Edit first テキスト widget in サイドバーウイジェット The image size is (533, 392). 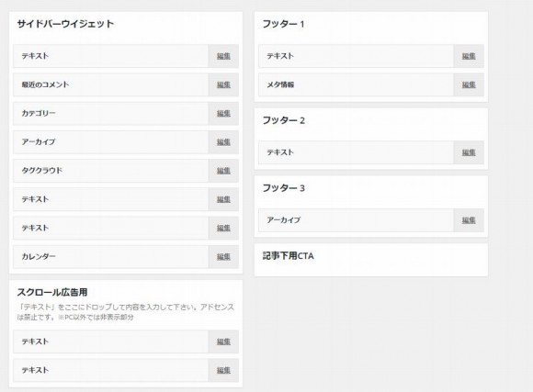coord(223,56)
